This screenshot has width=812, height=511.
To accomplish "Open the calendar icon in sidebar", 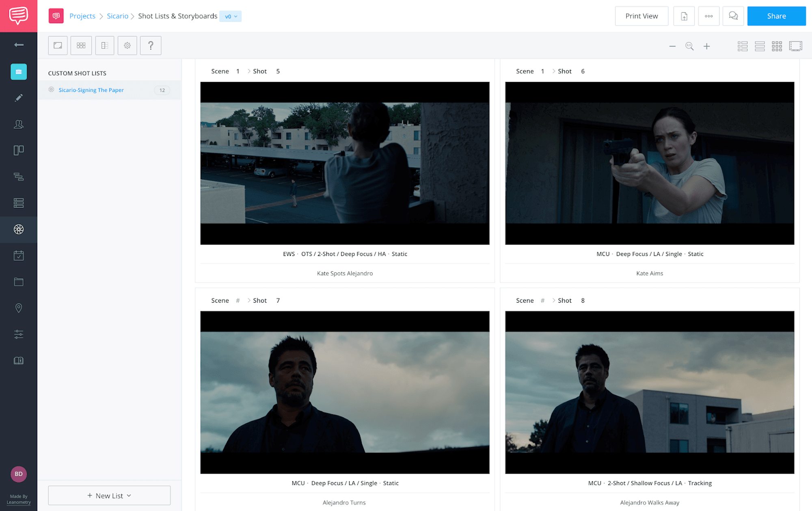I will click(19, 256).
